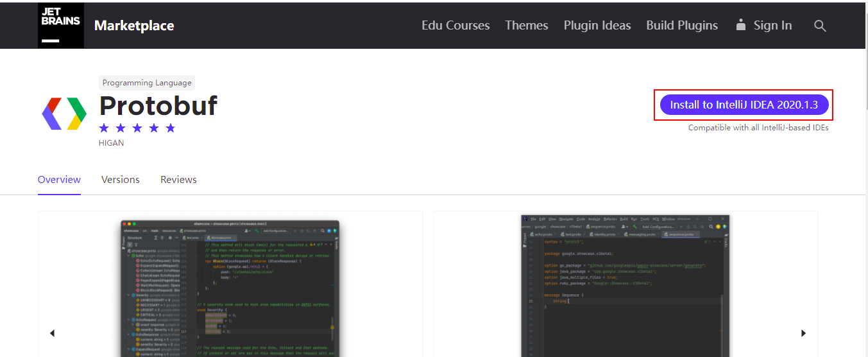Open Edu Courses menu item
This screenshot has height=357, width=868.
click(x=455, y=26)
